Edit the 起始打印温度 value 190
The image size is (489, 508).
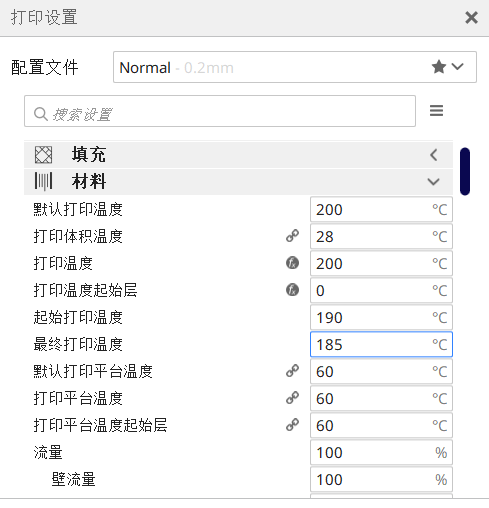381,317
